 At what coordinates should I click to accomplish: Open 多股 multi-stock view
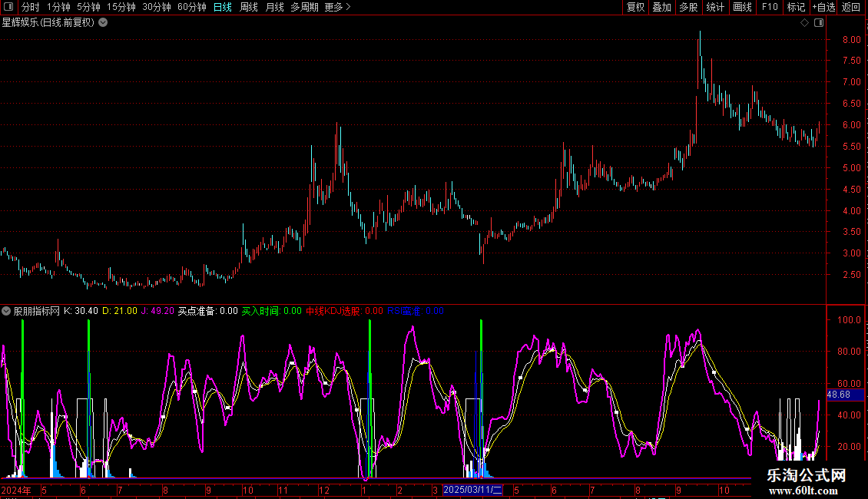(688, 7)
